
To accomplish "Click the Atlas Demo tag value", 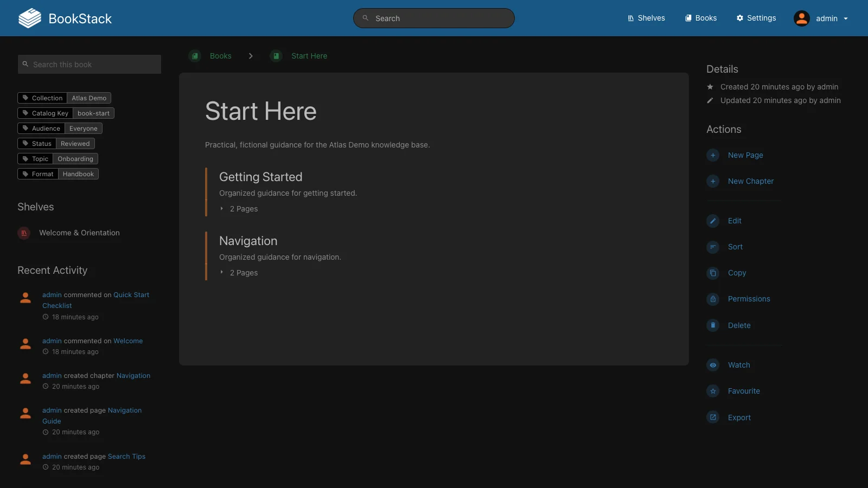I will 89,98.
